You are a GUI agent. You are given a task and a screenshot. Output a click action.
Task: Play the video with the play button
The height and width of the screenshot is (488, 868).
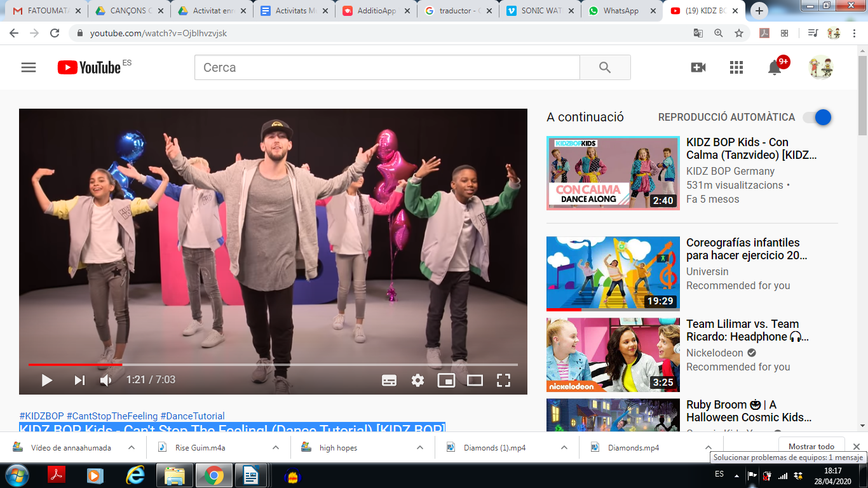(x=46, y=380)
